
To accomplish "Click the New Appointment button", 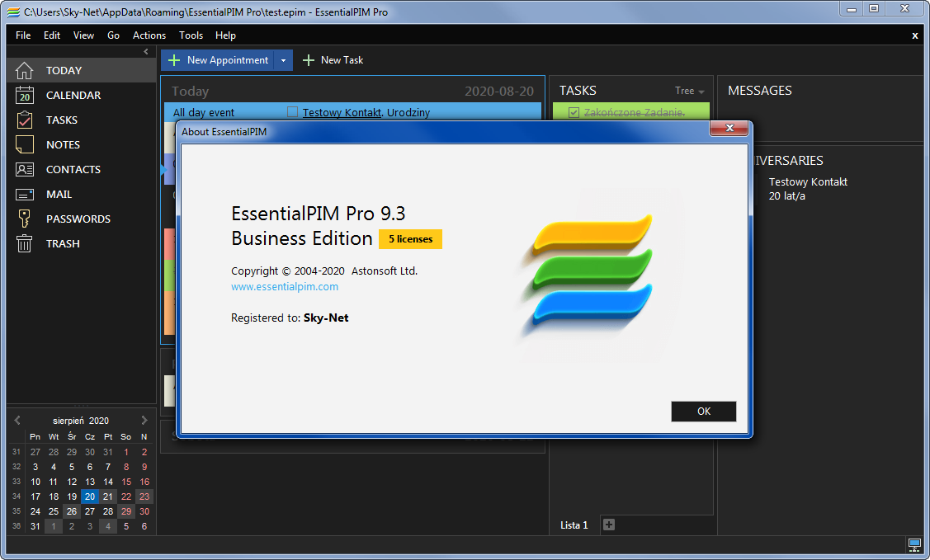I will (218, 60).
